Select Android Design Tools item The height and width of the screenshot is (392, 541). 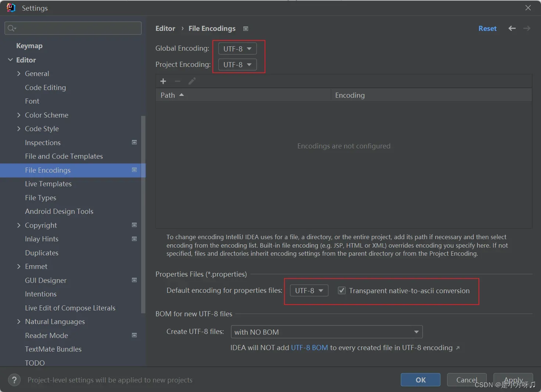click(x=59, y=211)
